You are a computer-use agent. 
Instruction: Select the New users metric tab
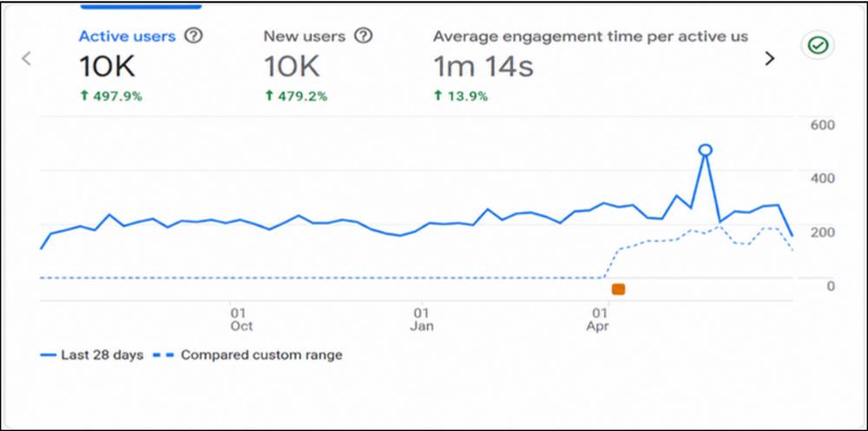click(x=304, y=36)
